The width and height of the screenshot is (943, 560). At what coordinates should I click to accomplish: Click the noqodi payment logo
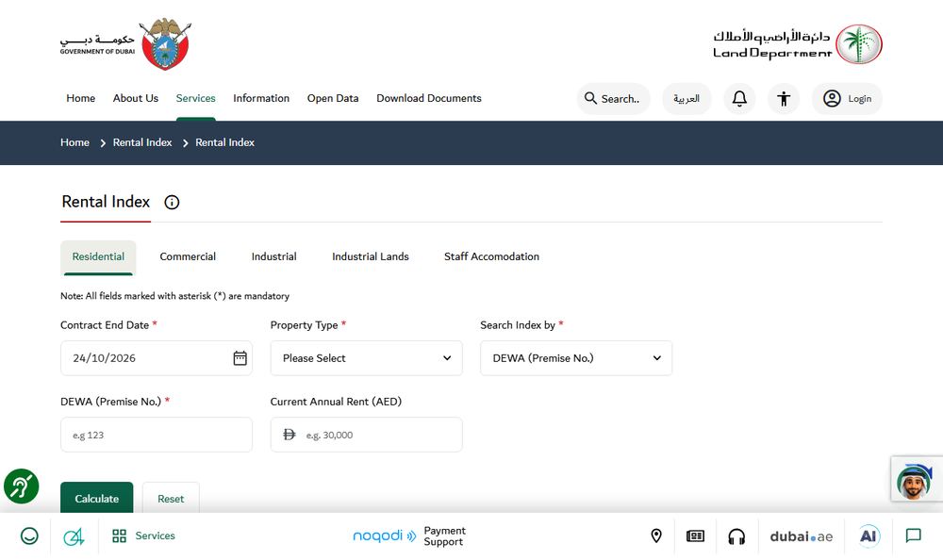pos(384,535)
